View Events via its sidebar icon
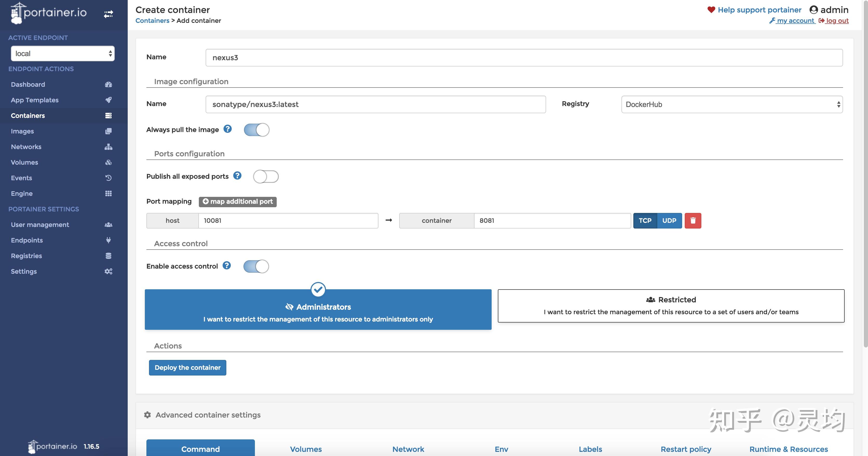The height and width of the screenshot is (456, 868). tap(108, 178)
